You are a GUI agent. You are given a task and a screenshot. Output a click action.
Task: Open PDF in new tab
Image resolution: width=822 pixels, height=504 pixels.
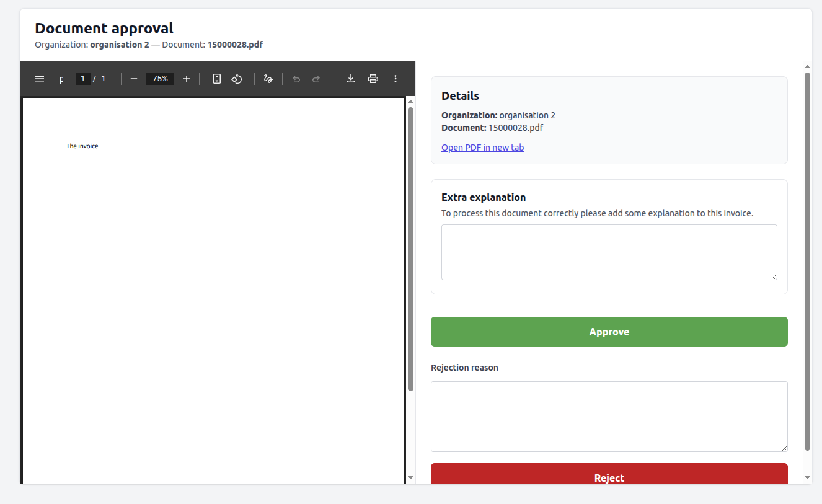482,147
